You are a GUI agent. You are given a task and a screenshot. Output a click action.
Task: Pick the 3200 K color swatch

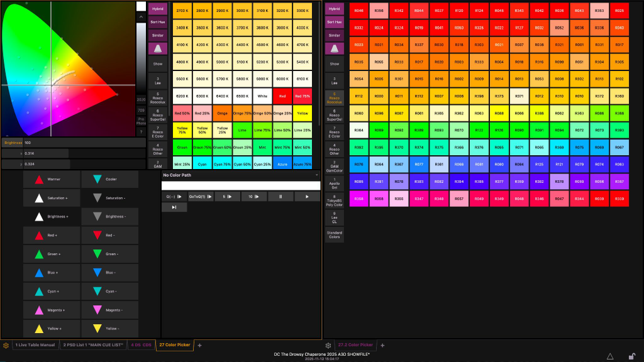pyautogui.click(x=282, y=11)
